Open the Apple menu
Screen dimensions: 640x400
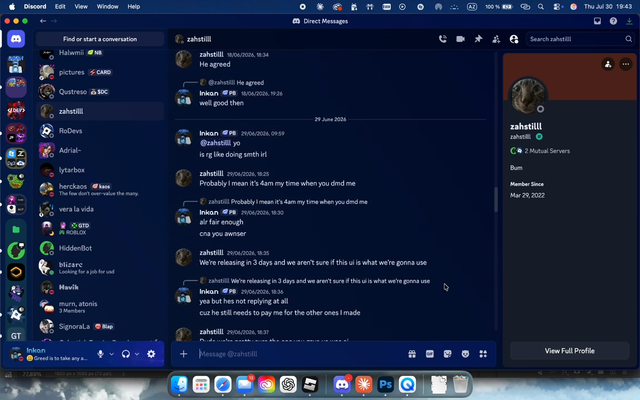point(12,7)
